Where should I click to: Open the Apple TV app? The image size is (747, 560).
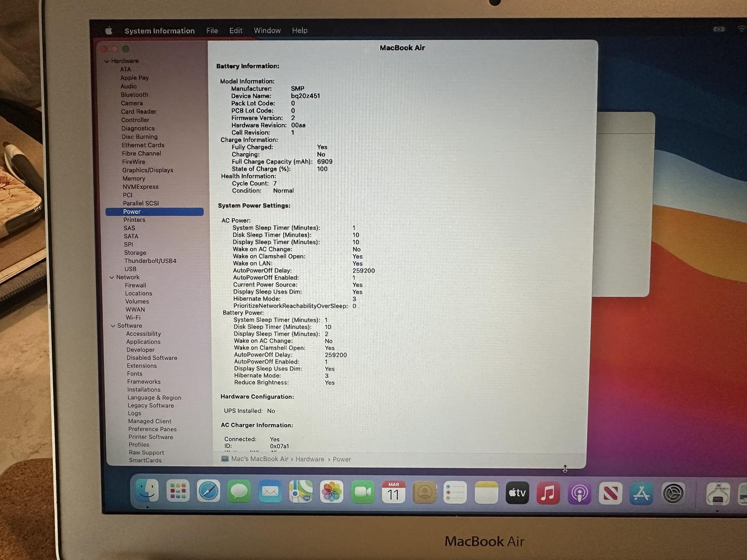517,493
